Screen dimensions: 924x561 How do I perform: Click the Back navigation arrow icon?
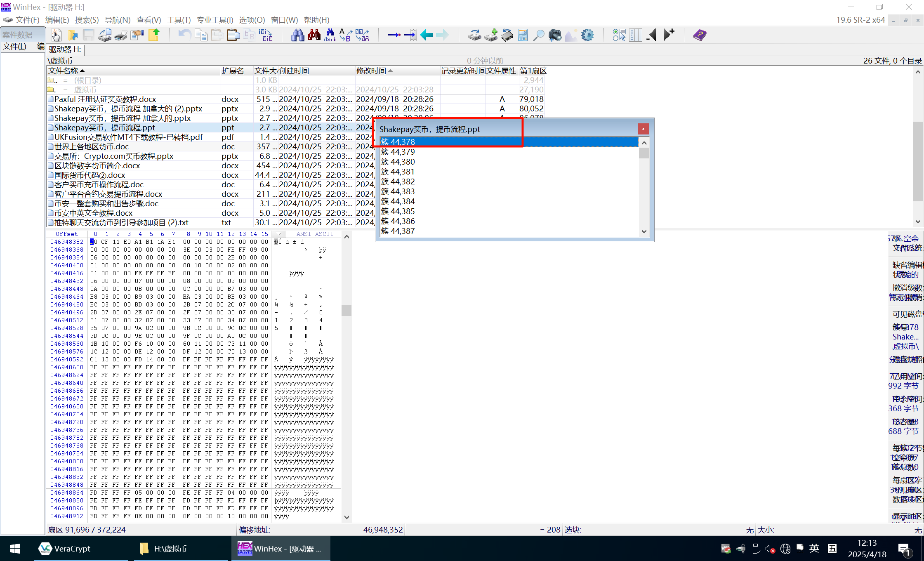click(427, 35)
